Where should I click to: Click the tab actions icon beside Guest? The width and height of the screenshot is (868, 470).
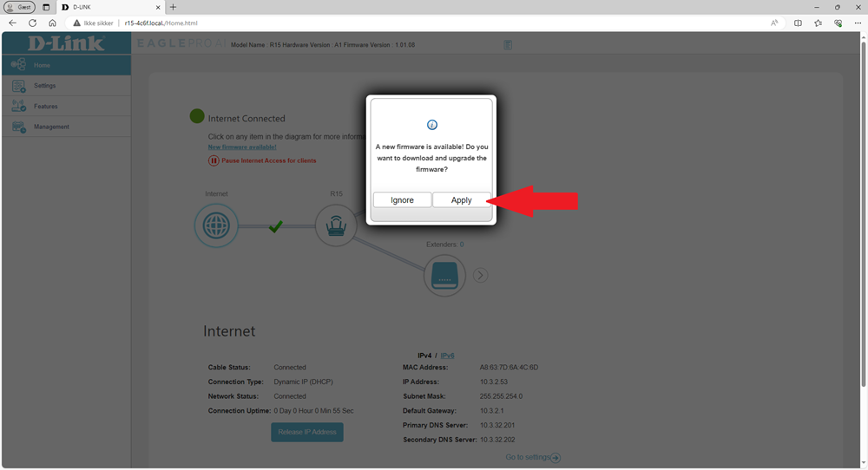pyautogui.click(x=46, y=7)
